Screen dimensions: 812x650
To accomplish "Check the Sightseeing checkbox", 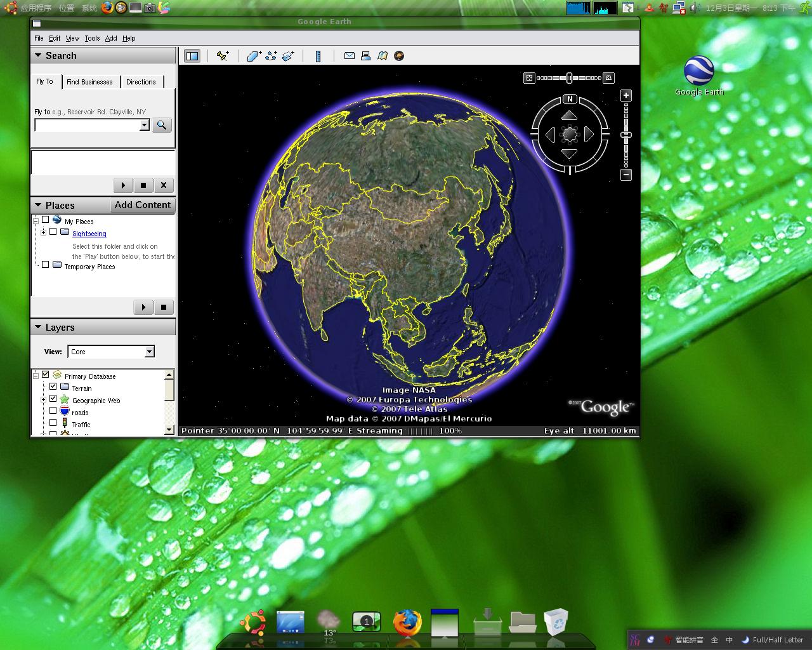I will point(53,232).
